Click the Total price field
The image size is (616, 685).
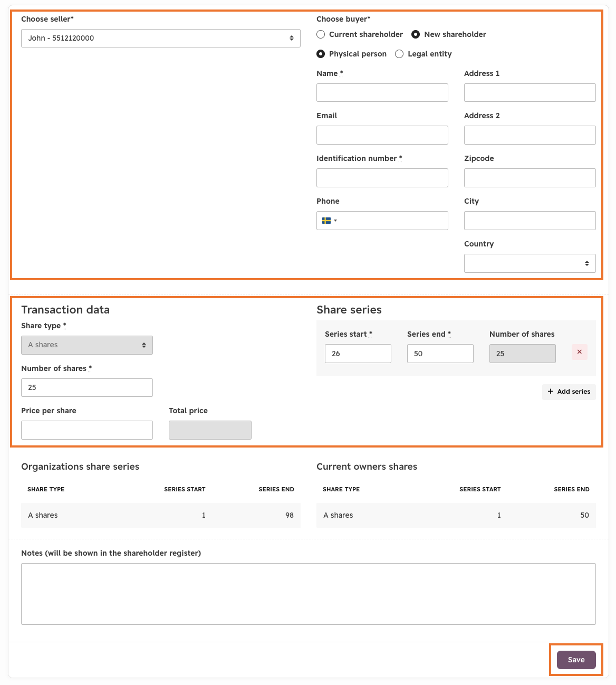coord(210,430)
